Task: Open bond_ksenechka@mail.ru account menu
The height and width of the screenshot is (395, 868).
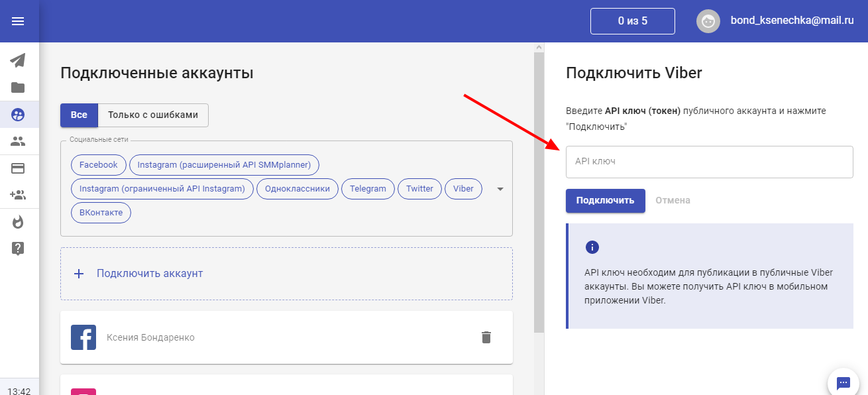Action: tap(792, 21)
